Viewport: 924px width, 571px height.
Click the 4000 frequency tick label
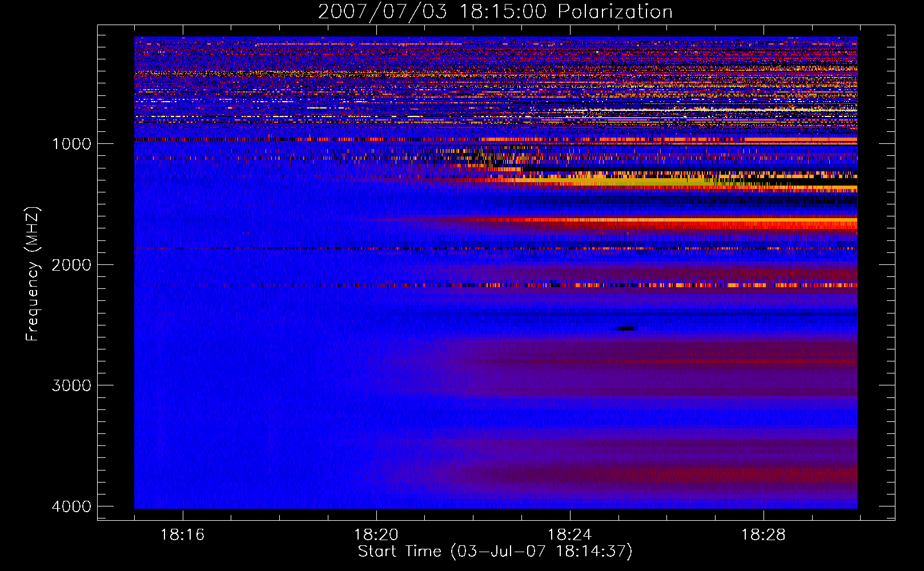[71, 506]
